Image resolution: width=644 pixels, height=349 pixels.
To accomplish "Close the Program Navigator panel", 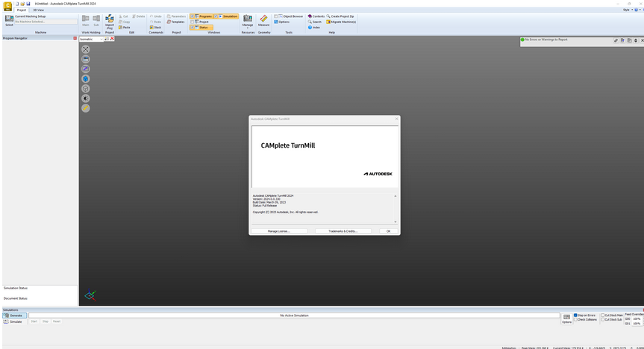I will tap(75, 38).
